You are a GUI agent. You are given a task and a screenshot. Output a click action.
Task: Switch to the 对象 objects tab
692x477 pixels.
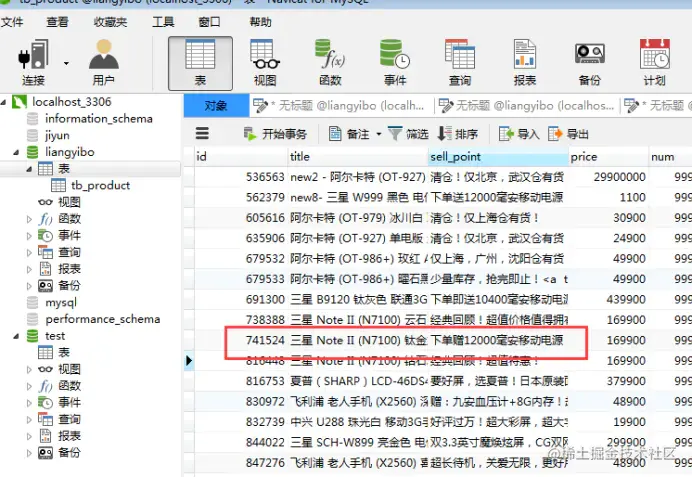point(216,106)
